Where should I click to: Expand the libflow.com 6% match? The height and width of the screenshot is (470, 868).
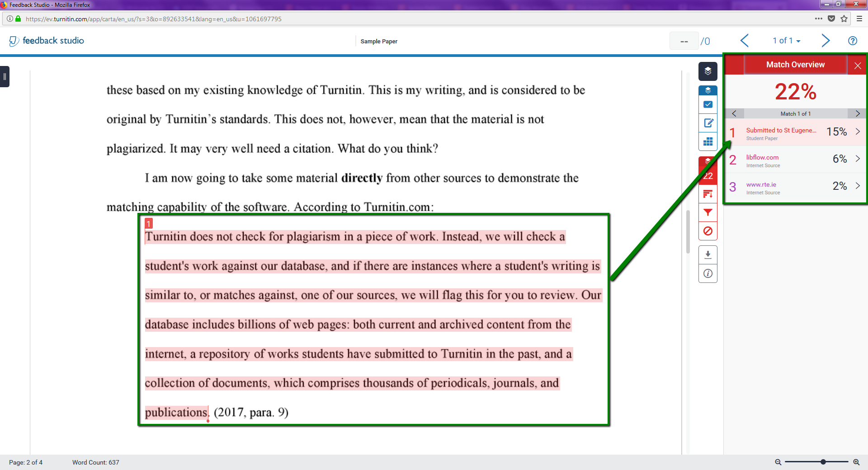coord(857,159)
